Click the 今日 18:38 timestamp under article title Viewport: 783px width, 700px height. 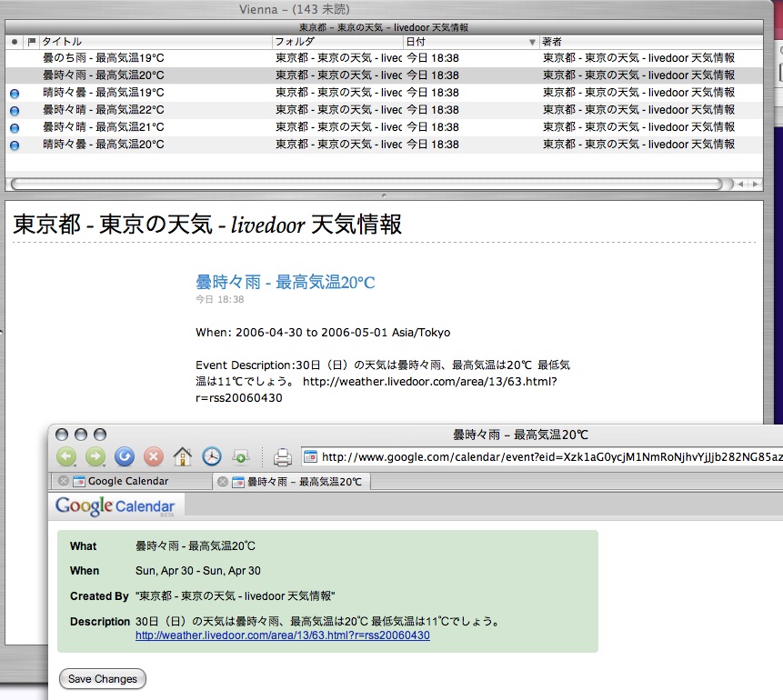point(220,300)
